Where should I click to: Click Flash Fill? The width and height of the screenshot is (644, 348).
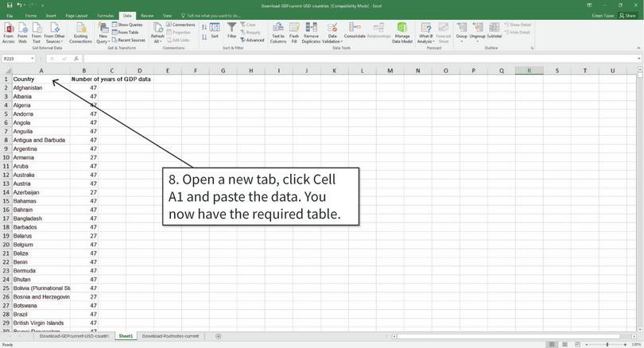tap(294, 33)
